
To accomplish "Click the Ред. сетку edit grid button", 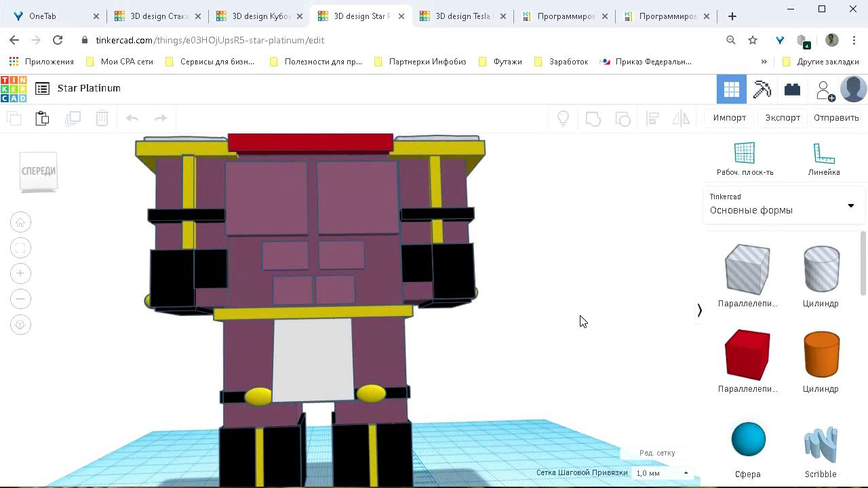I will 657,453.
